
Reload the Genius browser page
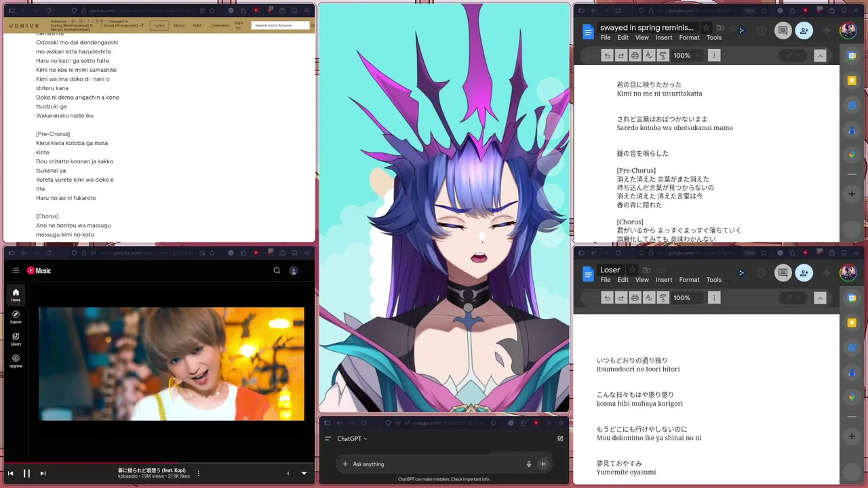pyautogui.click(x=47, y=11)
